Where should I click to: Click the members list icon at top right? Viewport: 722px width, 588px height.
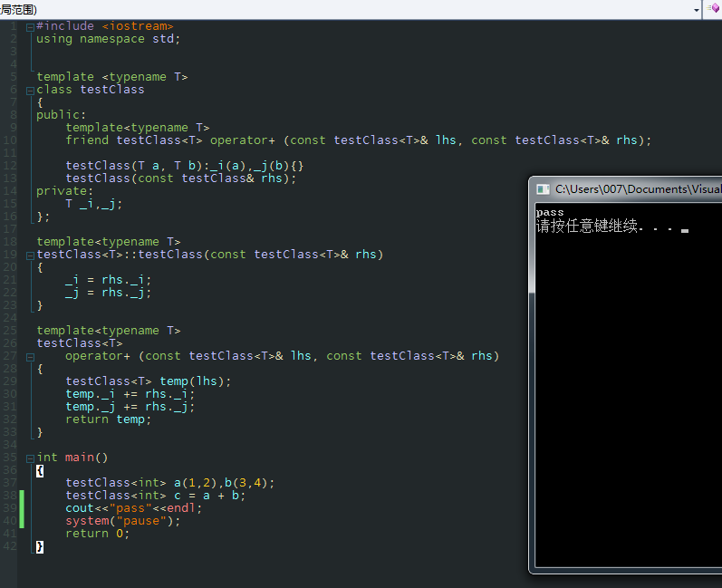tap(713, 8)
